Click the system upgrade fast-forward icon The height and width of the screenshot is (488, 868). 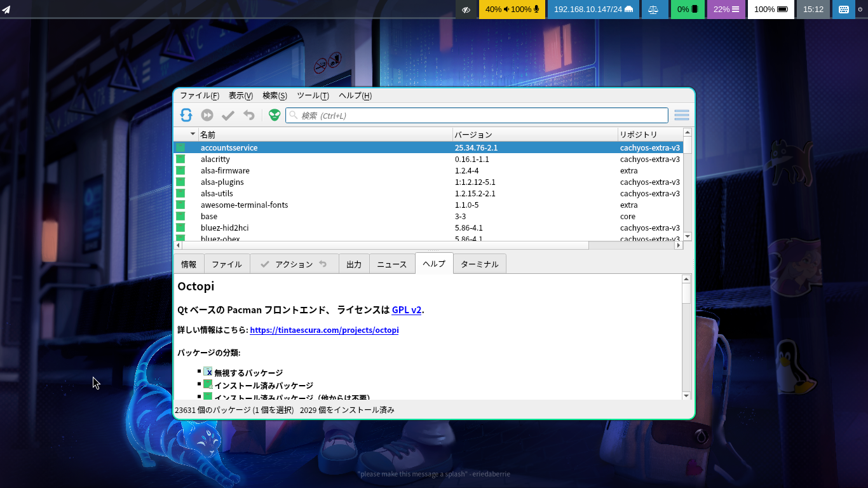point(207,115)
